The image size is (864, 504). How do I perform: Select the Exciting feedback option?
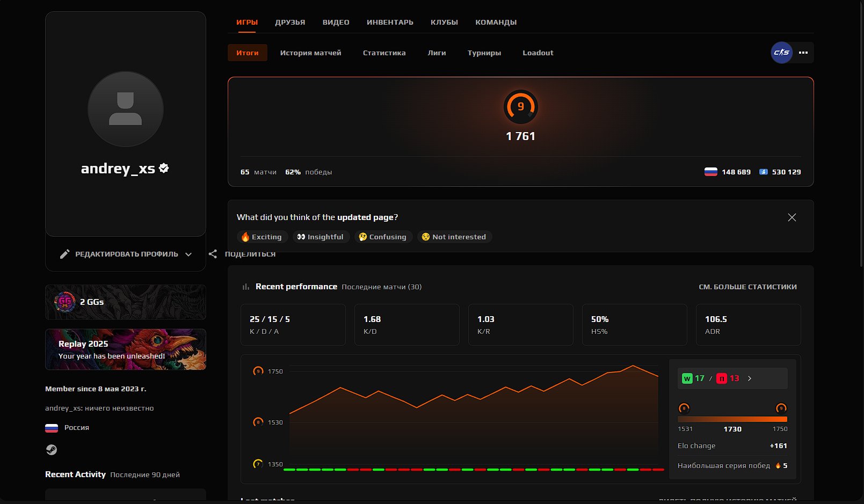point(262,237)
